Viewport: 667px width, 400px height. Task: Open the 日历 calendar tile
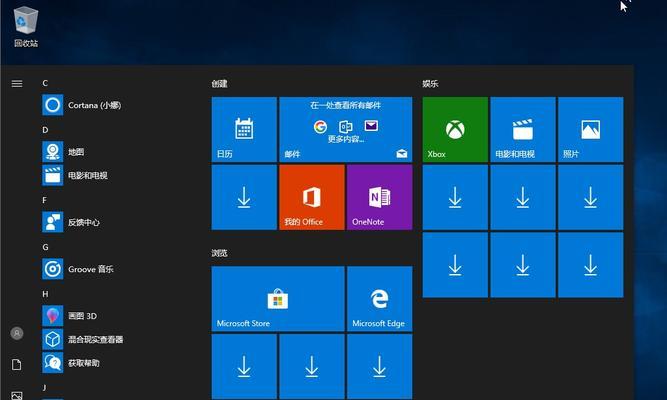(244, 129)
